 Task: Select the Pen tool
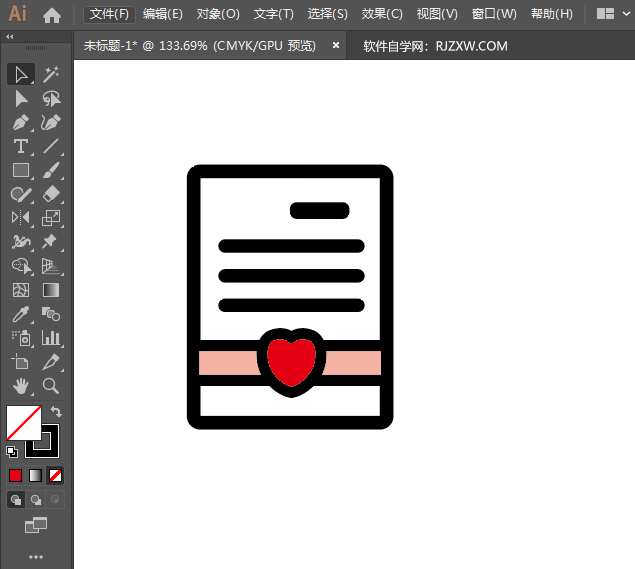pos(21,122)
